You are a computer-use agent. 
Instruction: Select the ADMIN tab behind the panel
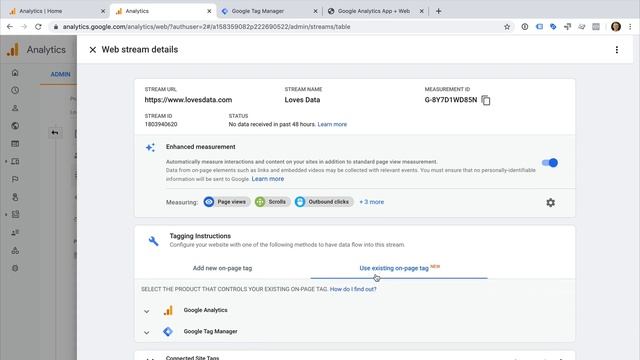click(60, 74)
